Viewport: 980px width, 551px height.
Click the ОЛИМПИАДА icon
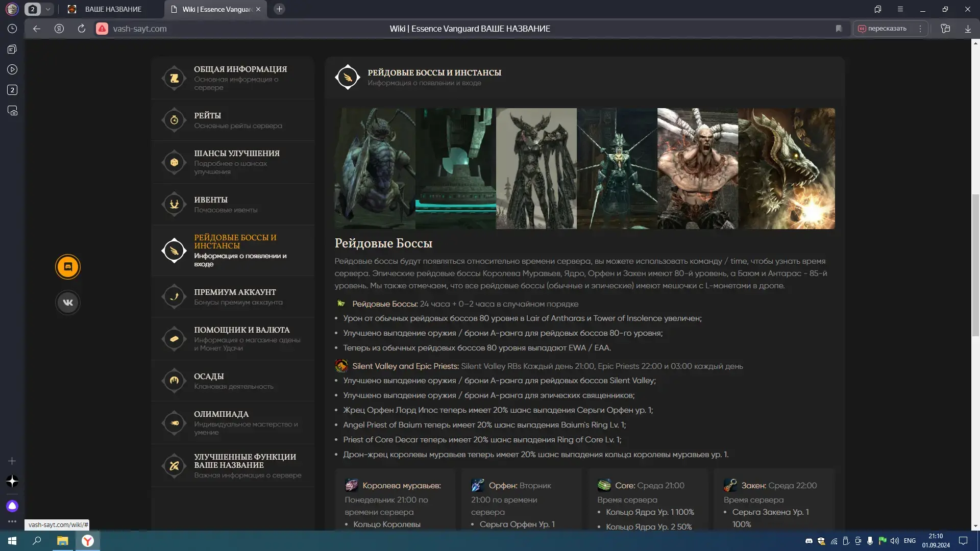pyautogui.click(x=174, y=423)
